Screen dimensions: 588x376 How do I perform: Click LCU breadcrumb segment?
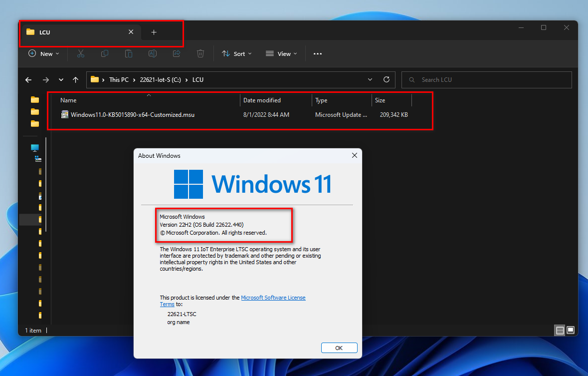tap(198, 79)
